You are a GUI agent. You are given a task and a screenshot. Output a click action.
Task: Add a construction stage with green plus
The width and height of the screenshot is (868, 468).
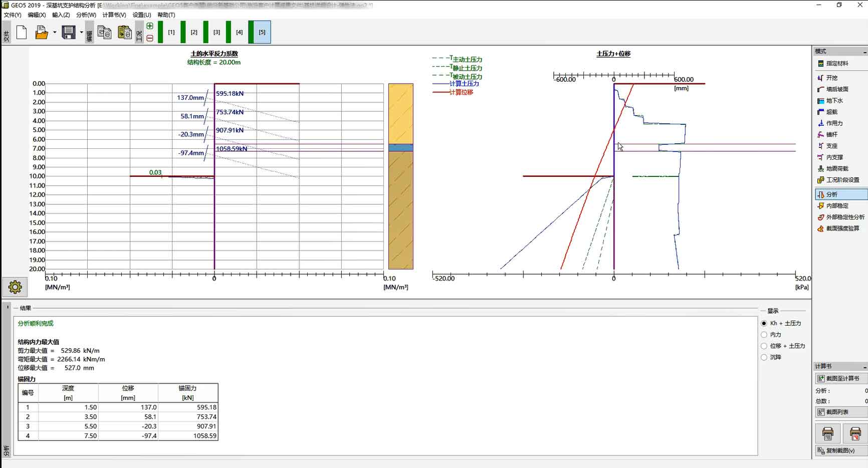[150, 26]
